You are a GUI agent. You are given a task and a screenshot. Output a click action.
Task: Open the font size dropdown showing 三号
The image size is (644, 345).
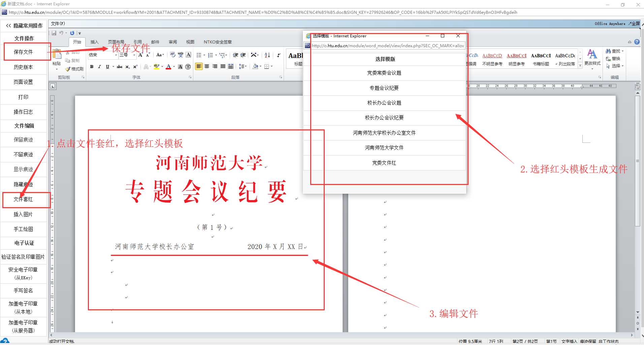pos(134,55)
